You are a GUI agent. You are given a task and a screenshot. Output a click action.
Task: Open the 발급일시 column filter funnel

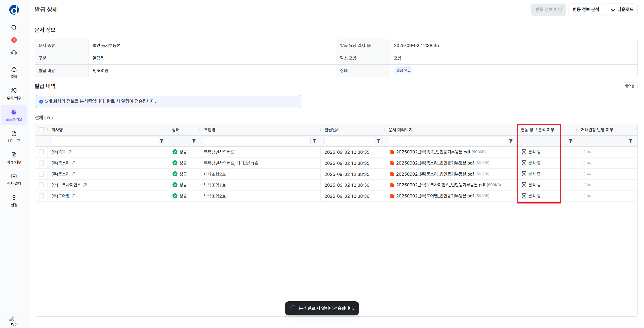379,141
